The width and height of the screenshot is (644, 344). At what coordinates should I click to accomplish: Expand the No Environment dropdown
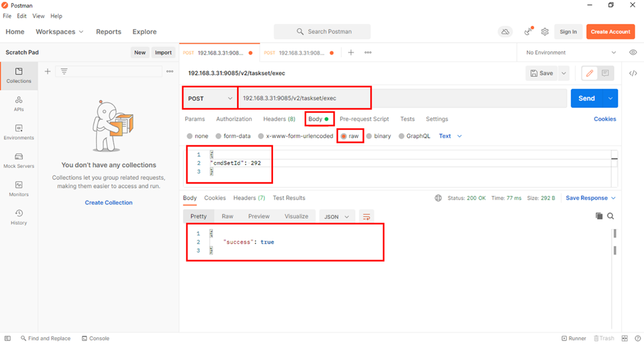(571, 52)
